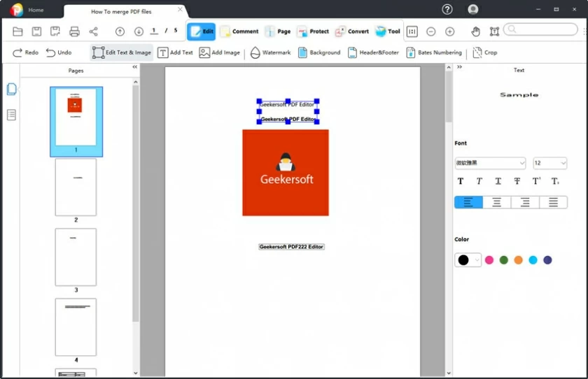
Task: Zoom in with the plus circle icon
Action: click(449, 31)
